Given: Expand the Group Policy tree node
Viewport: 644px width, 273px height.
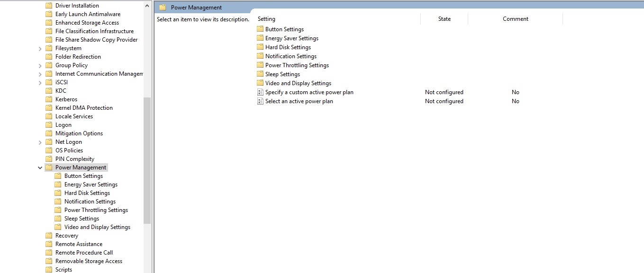Looking at the screenshot, I should click(x=40, y=65).
